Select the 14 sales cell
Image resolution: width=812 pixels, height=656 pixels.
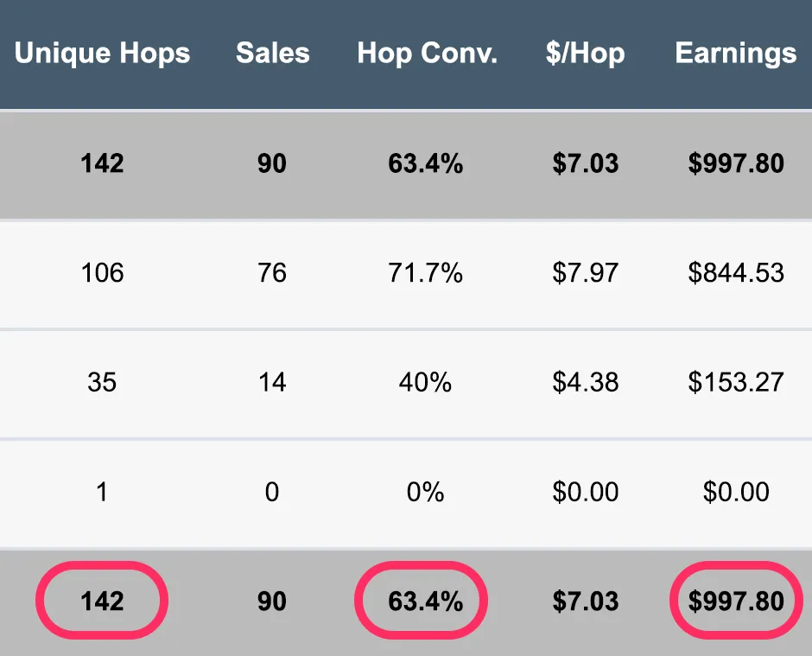272,382
